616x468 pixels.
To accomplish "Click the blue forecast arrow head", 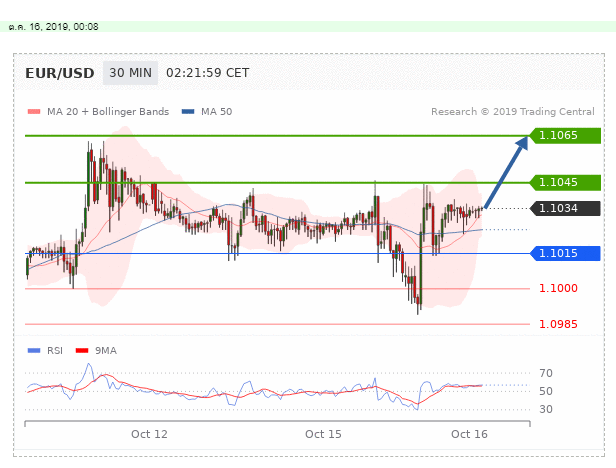I will tap(521, 143).
